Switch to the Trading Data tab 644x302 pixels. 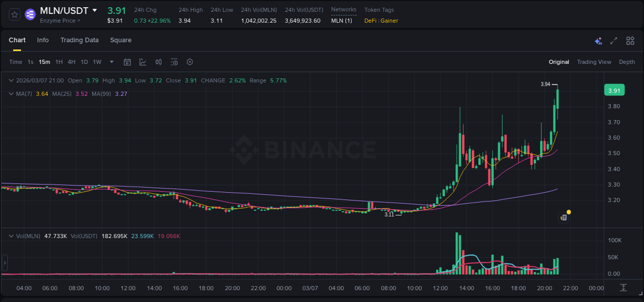(79, 40)
